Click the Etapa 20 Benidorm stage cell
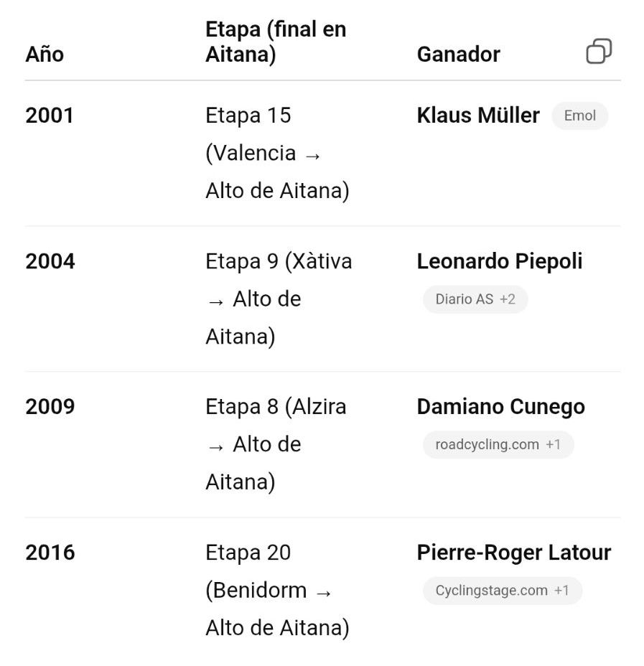The height and width of the screenshot is (666, 644). point(276,590)
